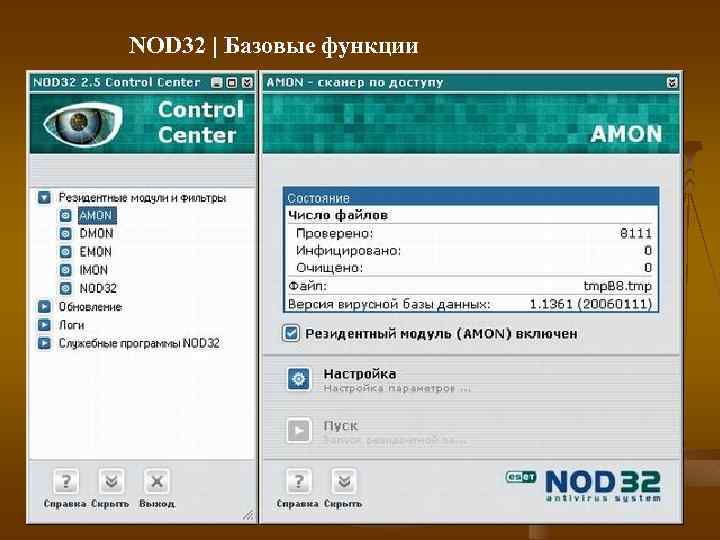Select AMON in the modules tree

click(x=97, y=216)
